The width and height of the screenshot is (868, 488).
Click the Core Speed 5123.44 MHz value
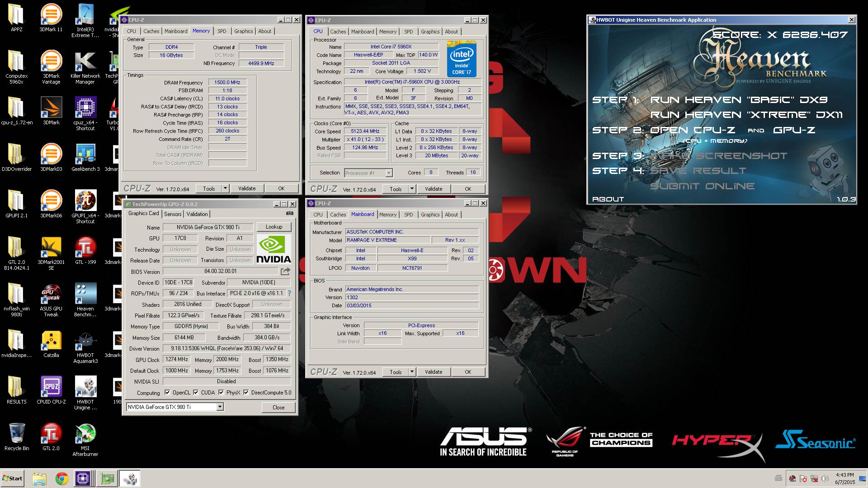365,131
